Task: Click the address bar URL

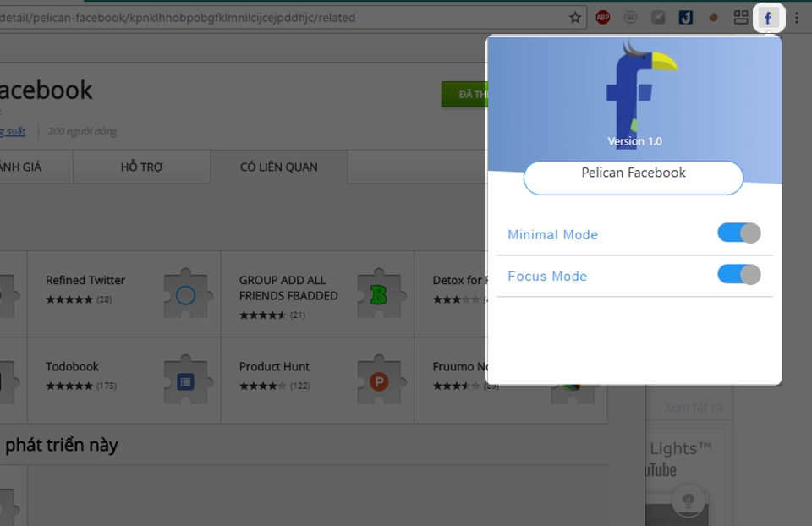Action: point(178,18)
